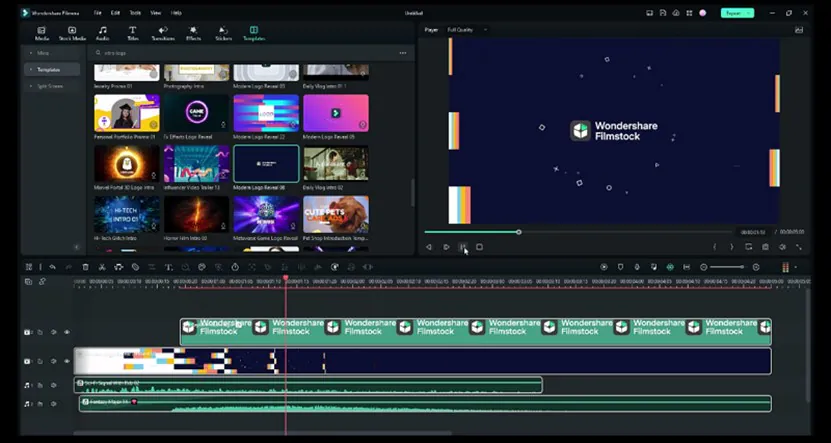
Task: Click the template search field
Action: click(244, 53)
